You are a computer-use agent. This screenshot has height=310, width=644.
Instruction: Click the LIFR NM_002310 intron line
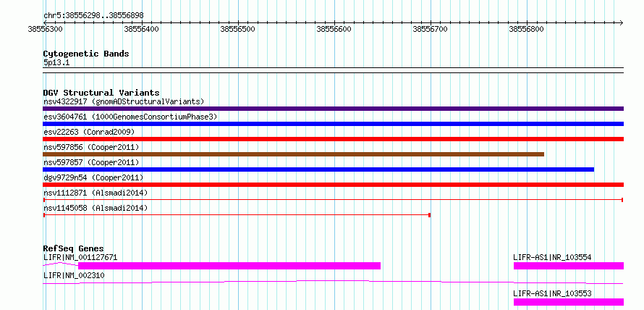[333, 282]
